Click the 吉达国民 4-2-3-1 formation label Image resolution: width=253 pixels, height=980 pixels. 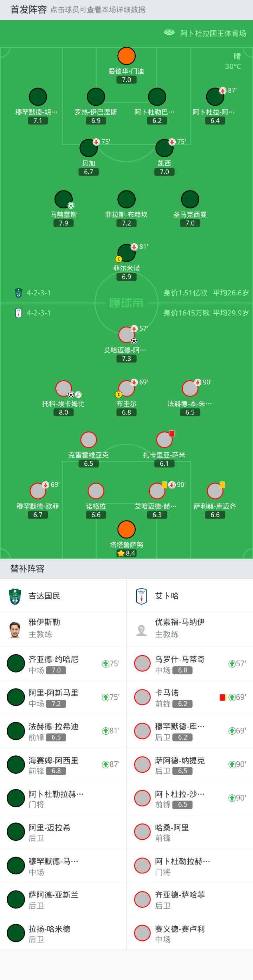coord(39,293)
